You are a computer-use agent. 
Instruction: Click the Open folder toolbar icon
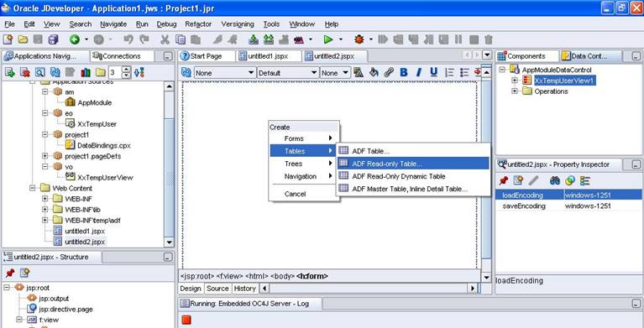click(x=23, y=39)
